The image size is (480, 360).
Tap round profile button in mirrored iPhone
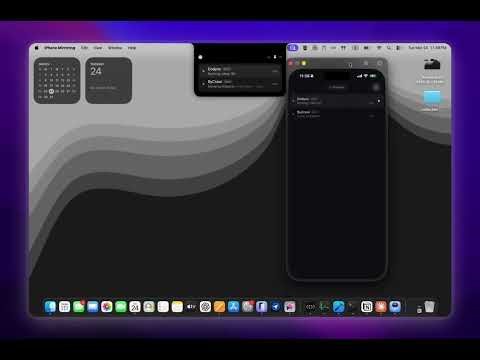click(x=376, y=87)
